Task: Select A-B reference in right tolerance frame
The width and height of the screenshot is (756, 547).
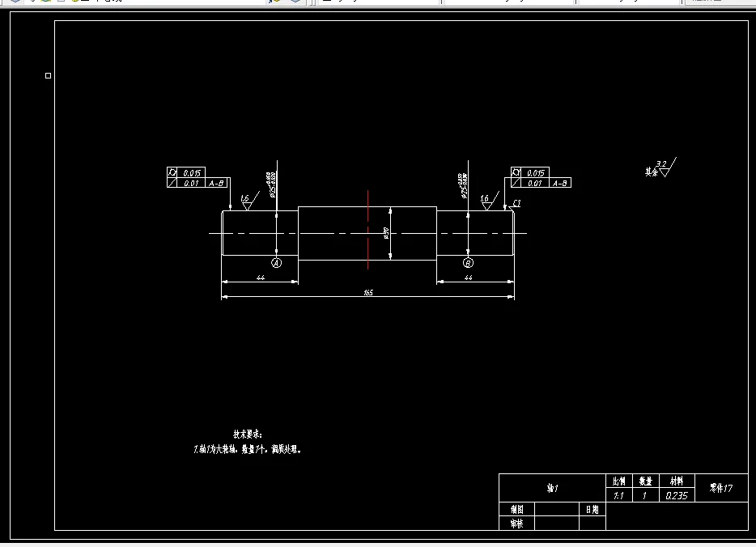Action: (x=560, y=183)
